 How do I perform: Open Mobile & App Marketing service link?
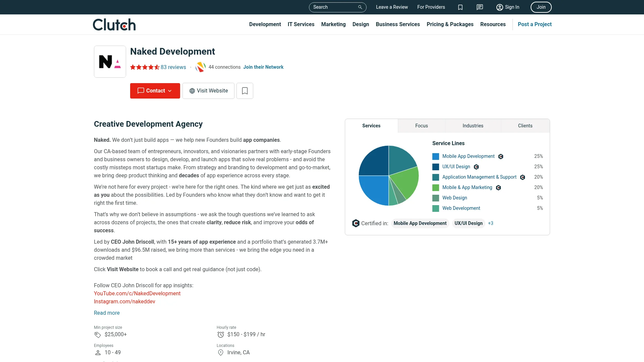467,187
